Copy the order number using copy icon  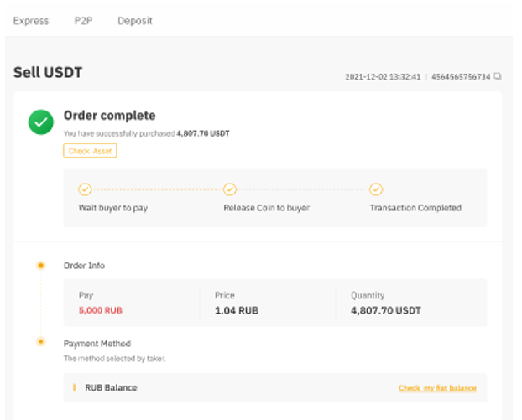click(x=498, y=76)
